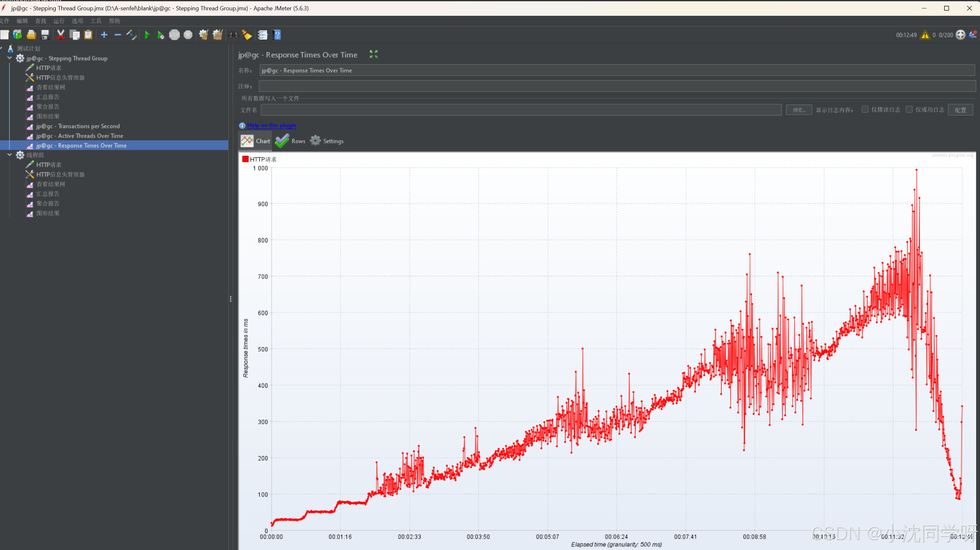Toggle the HTTP请求 legend color swatch

coord(245,159)
